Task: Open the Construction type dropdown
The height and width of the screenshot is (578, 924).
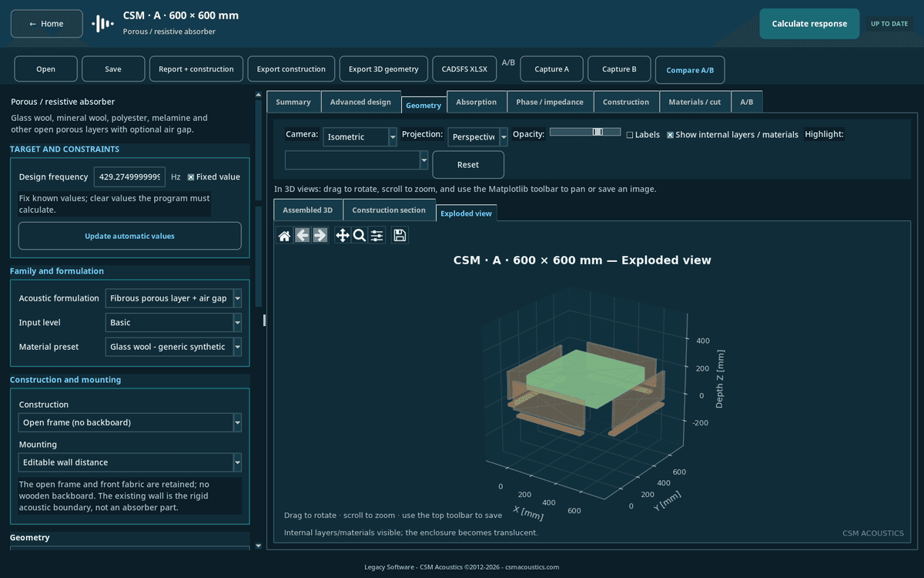Action: pyautogui.click(x=130, y=422)
